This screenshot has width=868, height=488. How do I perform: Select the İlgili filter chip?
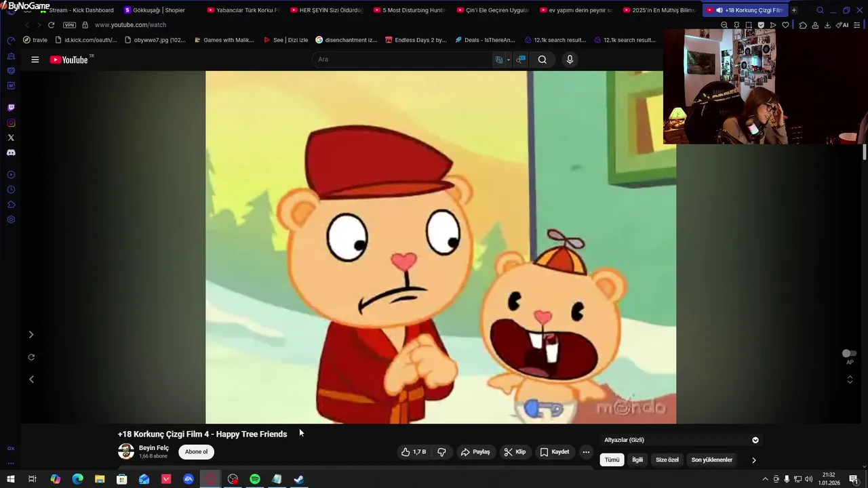[637, 460]
